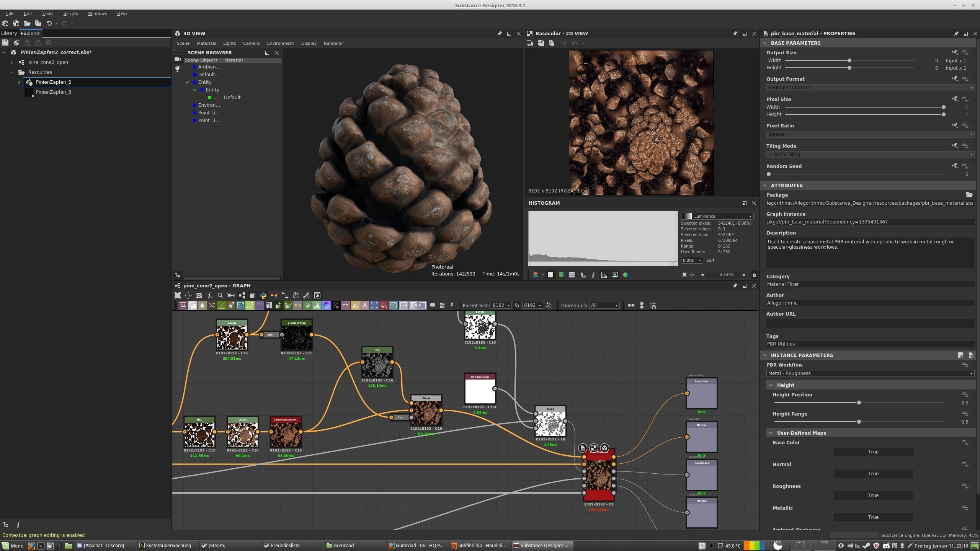Open the Parent Size width dropdown
980x551 pixels.
tap(501, 305)
